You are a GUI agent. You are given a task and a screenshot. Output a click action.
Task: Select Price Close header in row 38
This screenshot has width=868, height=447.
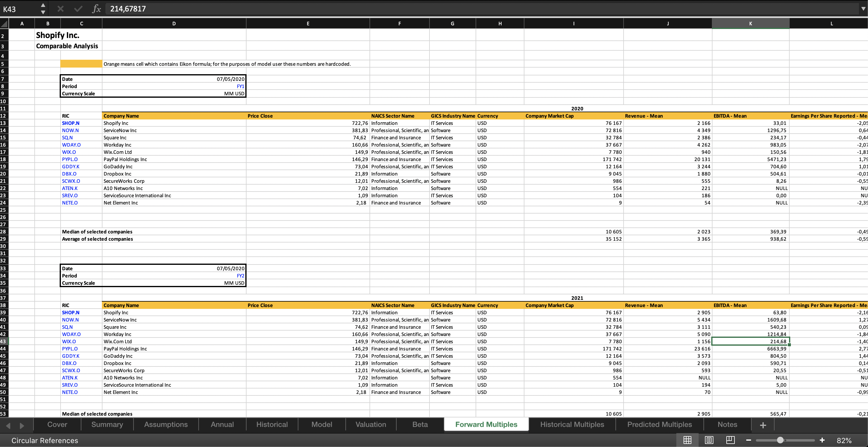coord(308,306)
